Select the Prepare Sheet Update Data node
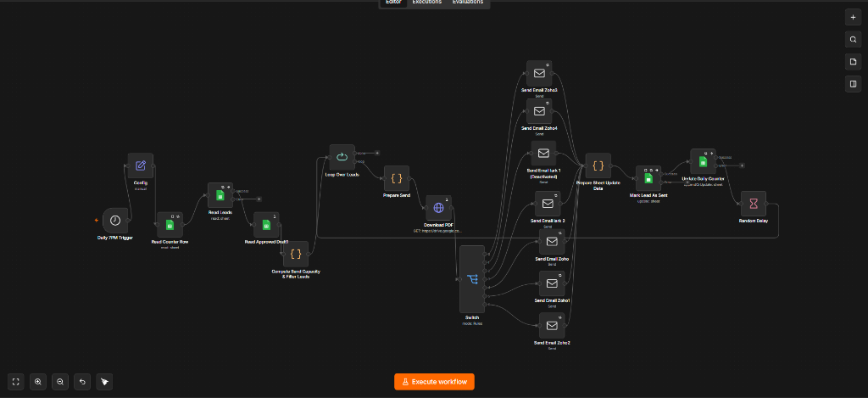This screenshot has width=868, height=398. tap(598, 165)
